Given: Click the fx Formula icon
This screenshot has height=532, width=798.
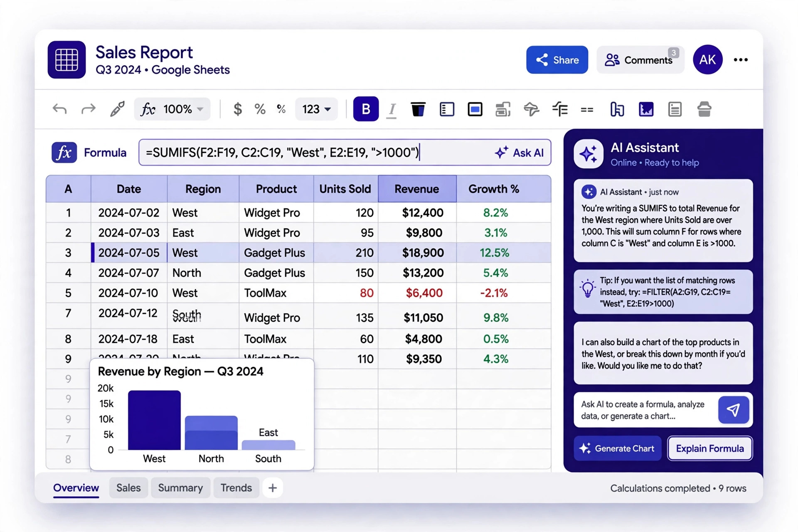Looking at the screenshot, I should (64, 153).
